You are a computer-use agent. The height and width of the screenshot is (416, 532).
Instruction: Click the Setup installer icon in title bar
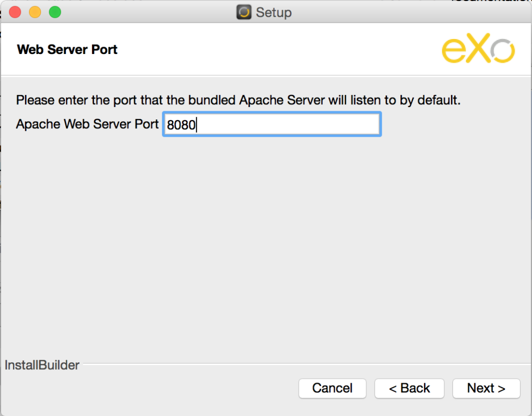pyautogui.click(x=244, y=12)
